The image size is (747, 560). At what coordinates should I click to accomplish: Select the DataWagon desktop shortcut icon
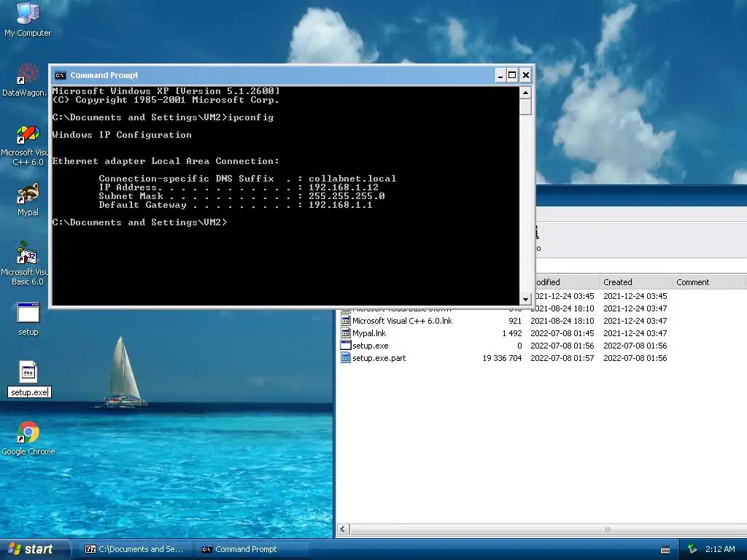[28, 80]
